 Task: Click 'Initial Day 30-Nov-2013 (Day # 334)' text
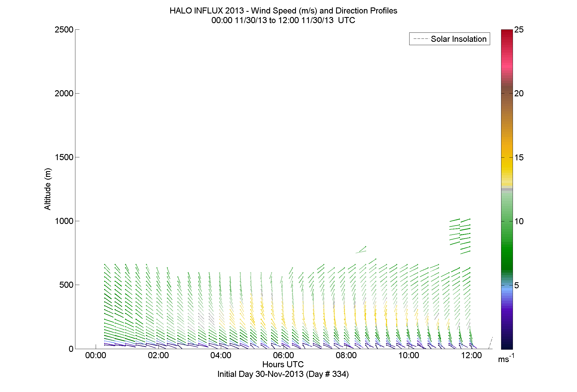tap(283, 374)
